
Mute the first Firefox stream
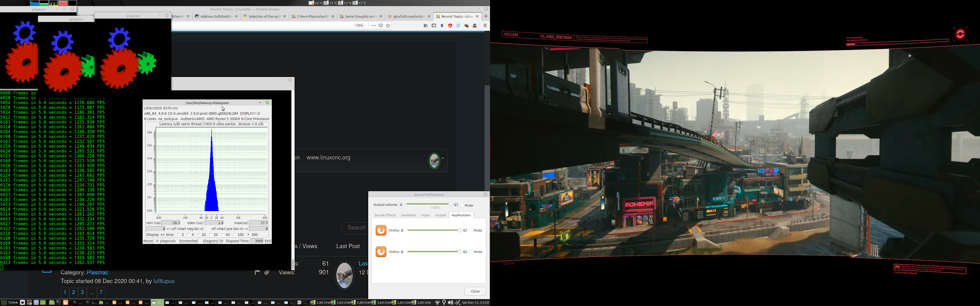click(x=472, y=230)
